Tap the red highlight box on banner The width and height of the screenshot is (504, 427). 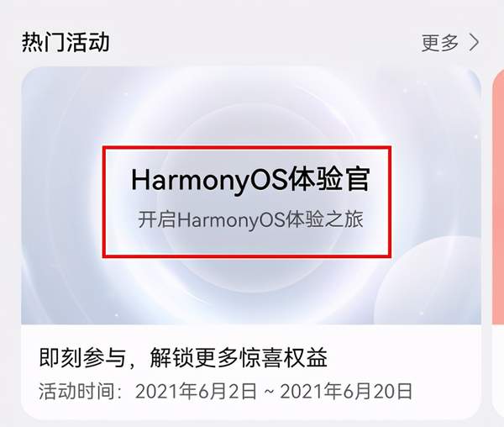[246, 202]
